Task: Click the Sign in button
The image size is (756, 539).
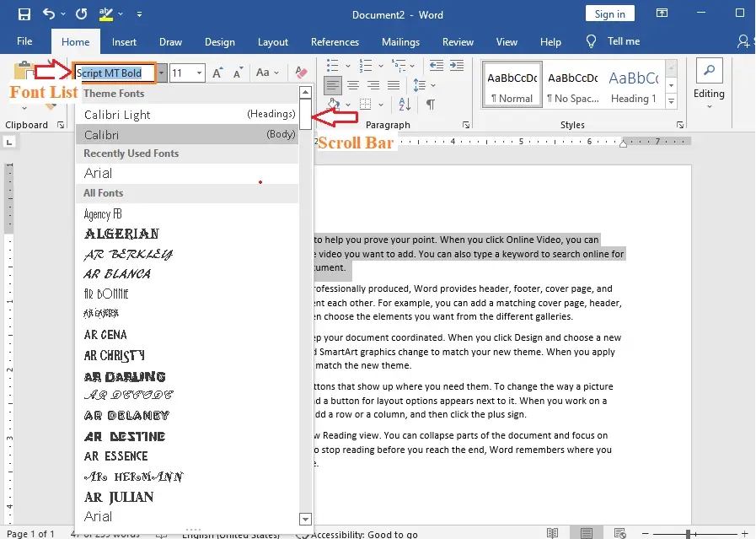Action: point(609,13)
